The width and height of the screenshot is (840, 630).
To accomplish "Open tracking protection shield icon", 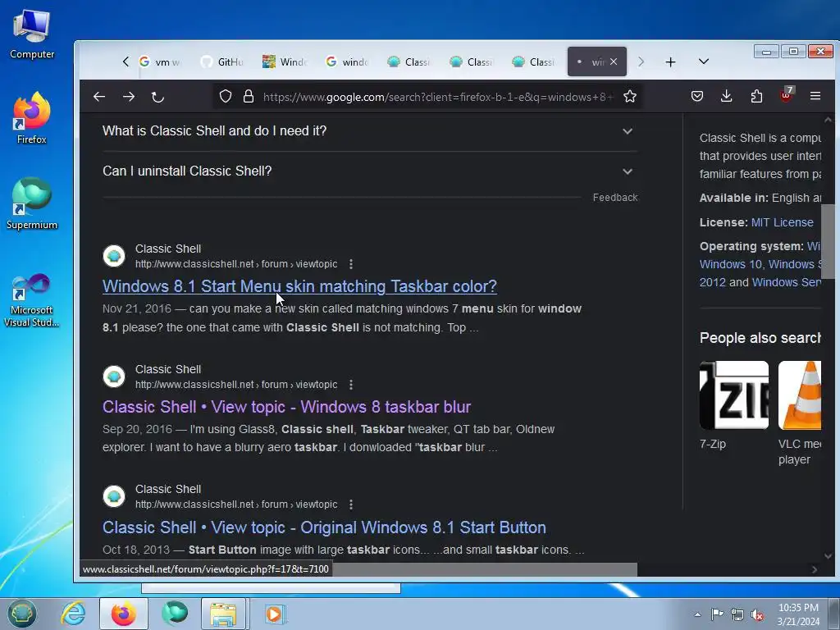I will click(x=226, y=97).
